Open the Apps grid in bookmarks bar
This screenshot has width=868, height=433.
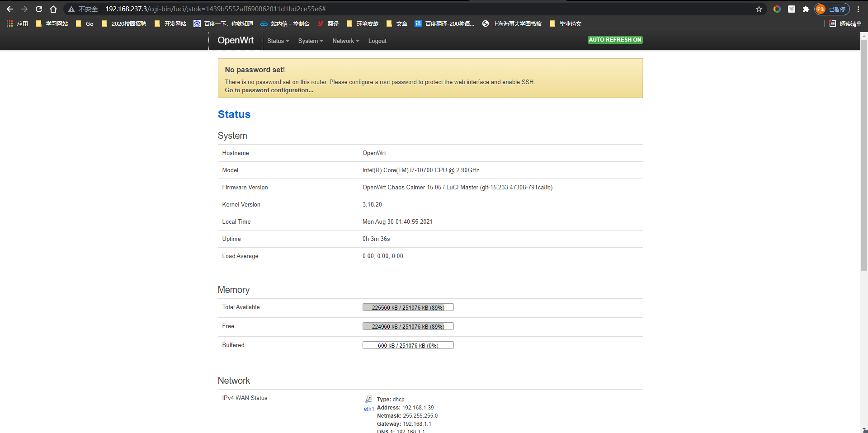pyautogui.click(x=17, y=24)
